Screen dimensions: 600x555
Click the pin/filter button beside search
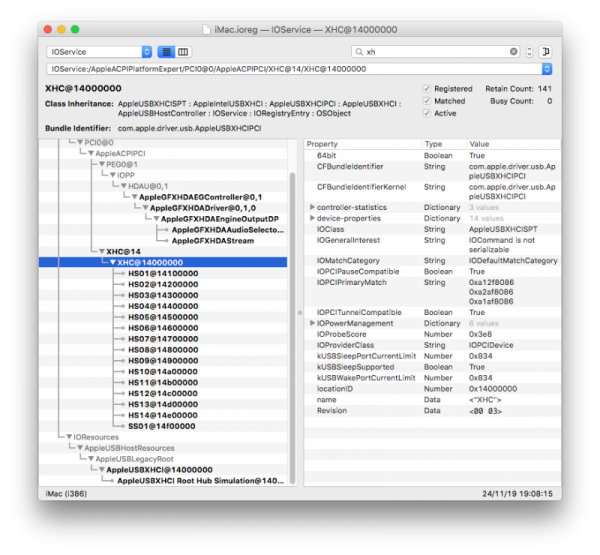[x=545, y=51]
